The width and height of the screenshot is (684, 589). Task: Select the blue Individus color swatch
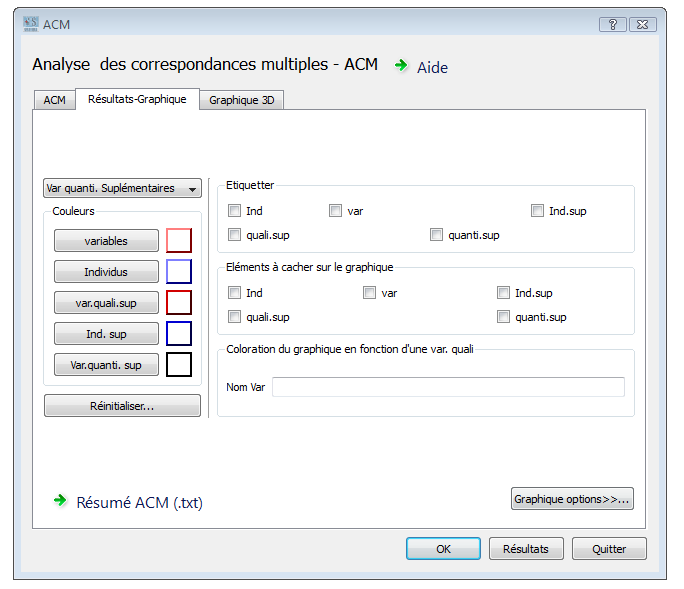pos(179,271)
